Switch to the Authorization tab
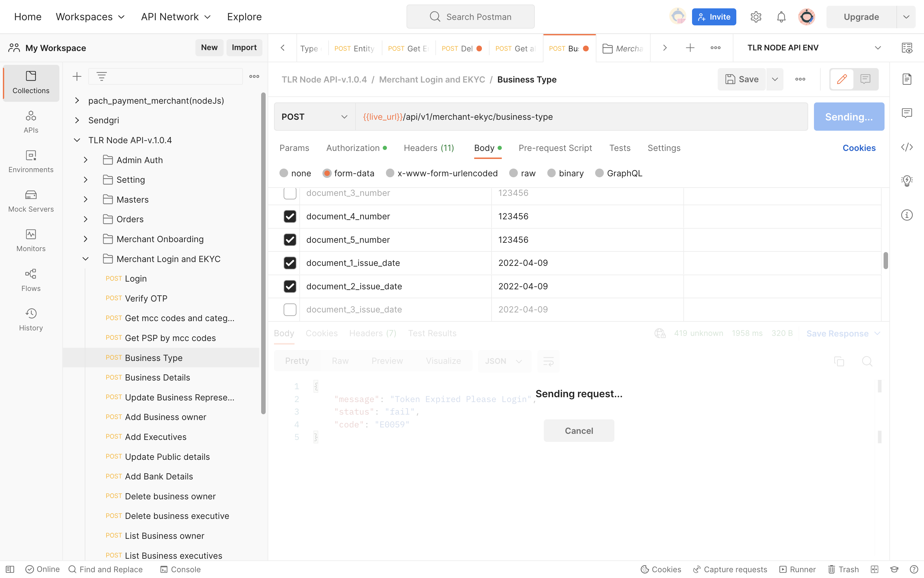 (356, 148)
